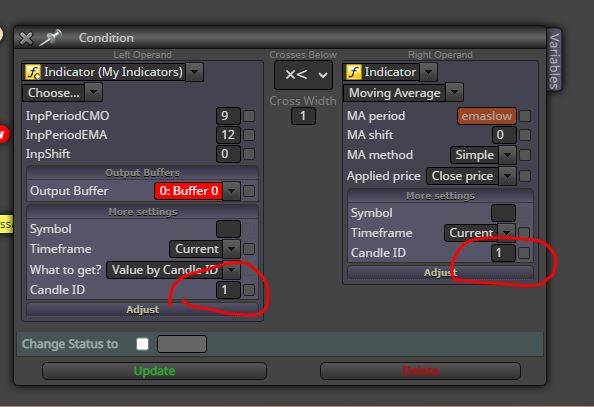Edit the Cross Width value field
Image resolution: width=594 pixels, height=407 pixels.
pos(303,116)
